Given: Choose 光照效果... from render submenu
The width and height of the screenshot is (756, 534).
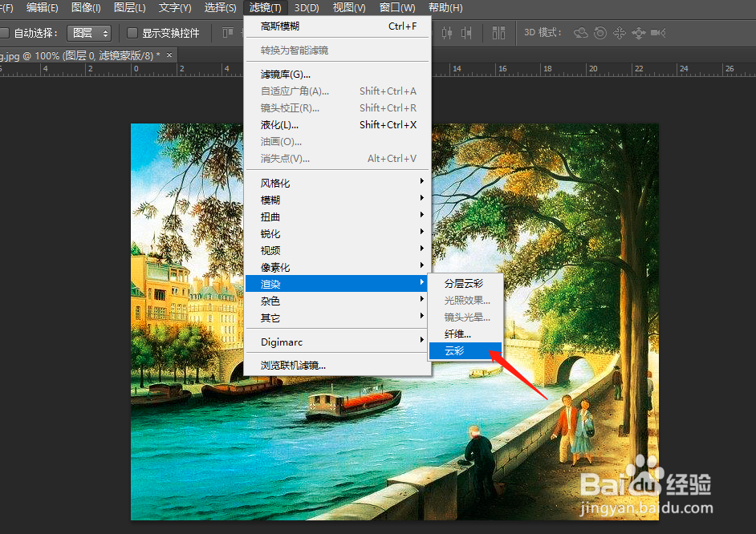Looking at the screenshot, I should click(x=465, y=301).
